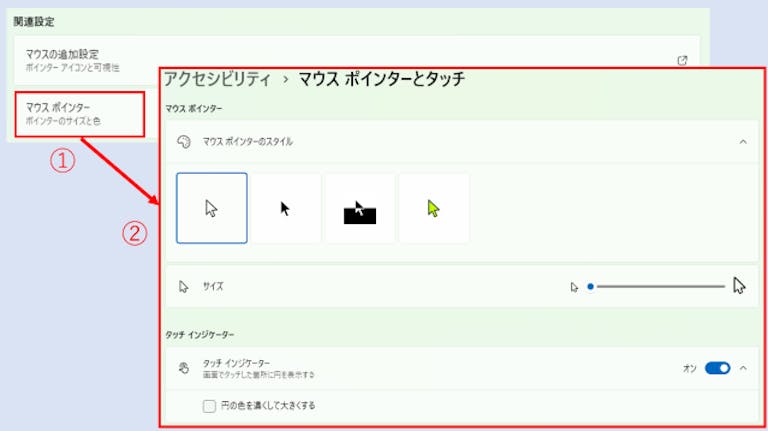Viewport: 768px width, 431px height.
Task: Collapse マウス ポインターのスタイル section chevron
Action: pos(743,142)
